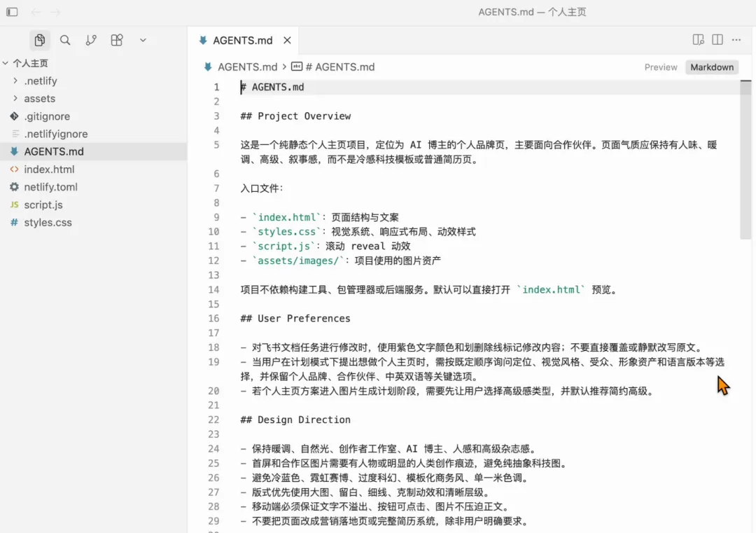The height and width of the screenshot is (533, 756).
Task: Click the `index.html` code span on line 14
Action: pos(551,290)
